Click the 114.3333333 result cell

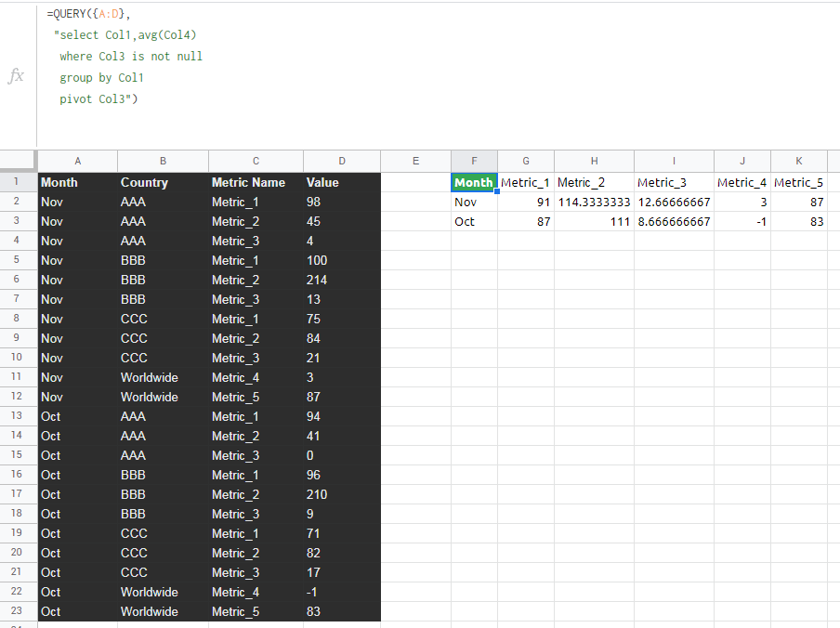click(x=594, y=202)
